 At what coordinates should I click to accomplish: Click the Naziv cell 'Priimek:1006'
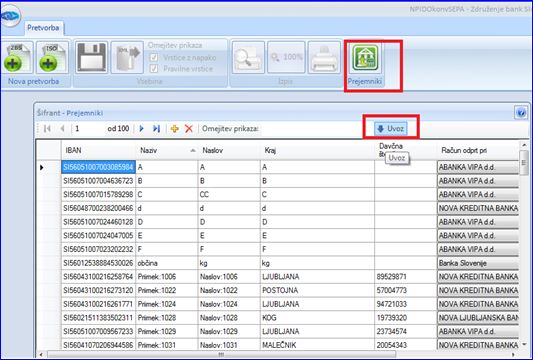[167, 277]
